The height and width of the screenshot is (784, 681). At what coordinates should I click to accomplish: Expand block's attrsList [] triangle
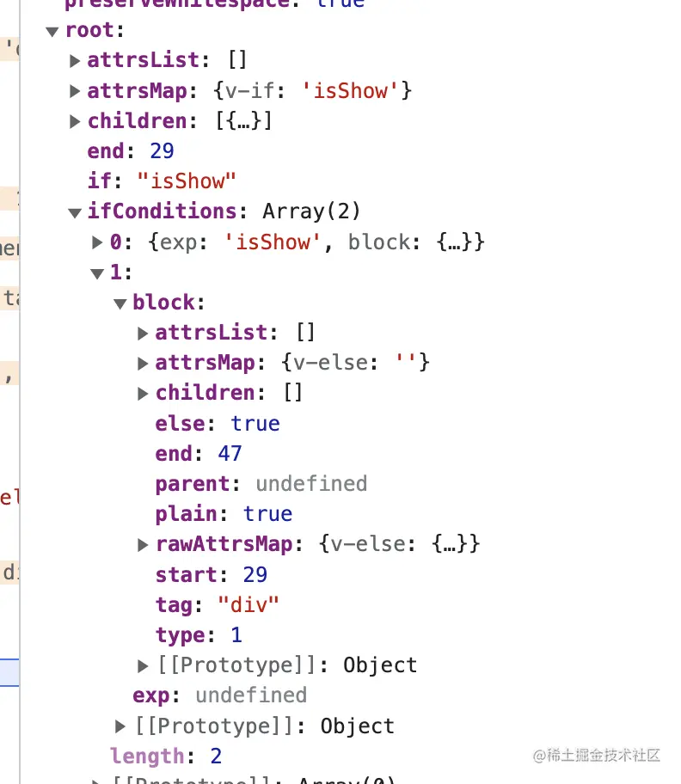143,334
